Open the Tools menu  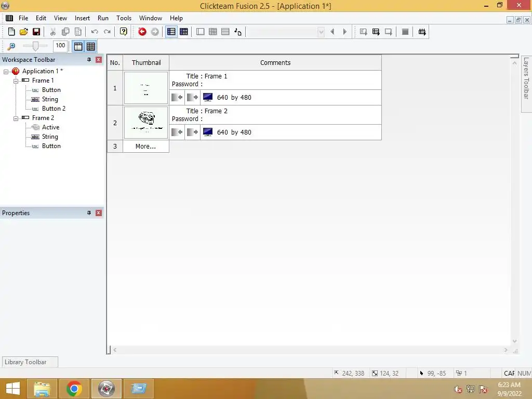tap(124, 18)
